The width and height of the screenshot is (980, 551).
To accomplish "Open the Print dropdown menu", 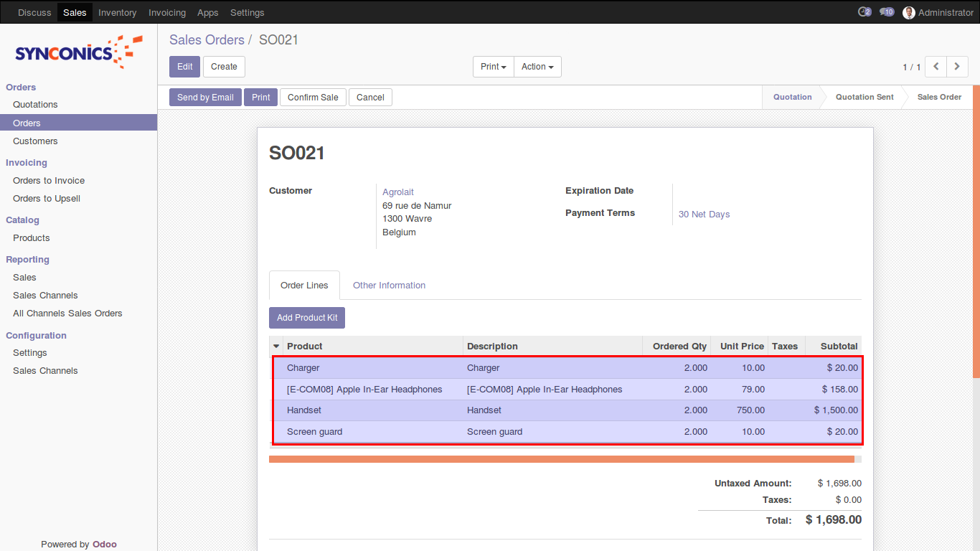I will tap(493, 67).
